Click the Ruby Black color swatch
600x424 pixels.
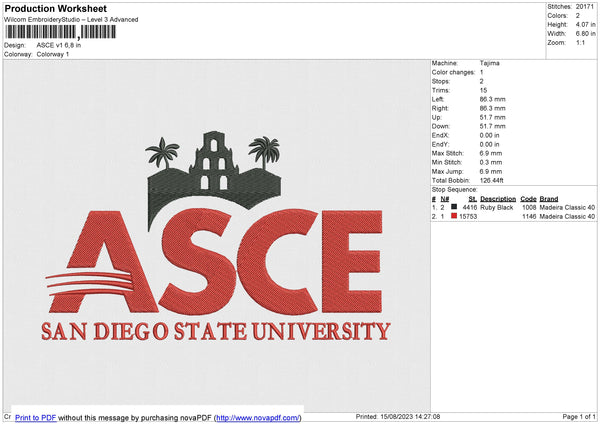tap(454, 207)
